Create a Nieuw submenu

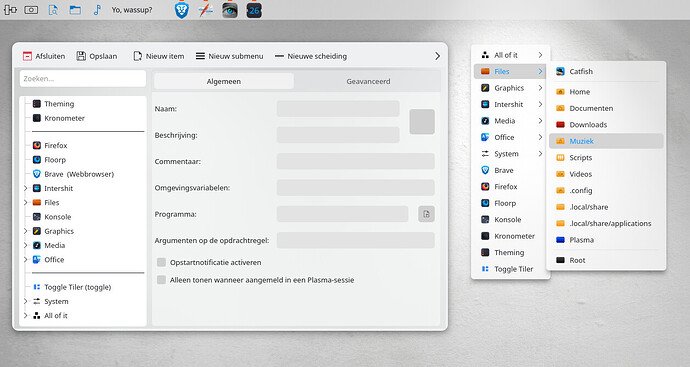[230, 56]
